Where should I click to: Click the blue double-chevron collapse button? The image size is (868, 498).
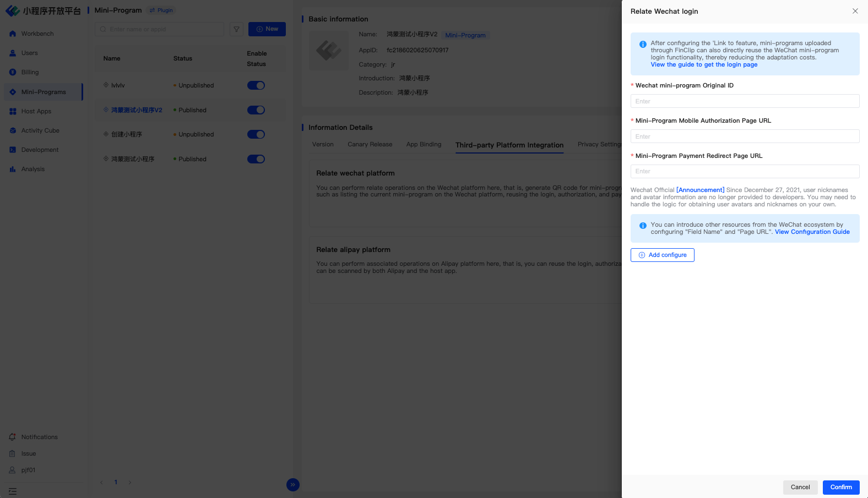(293, 485)
